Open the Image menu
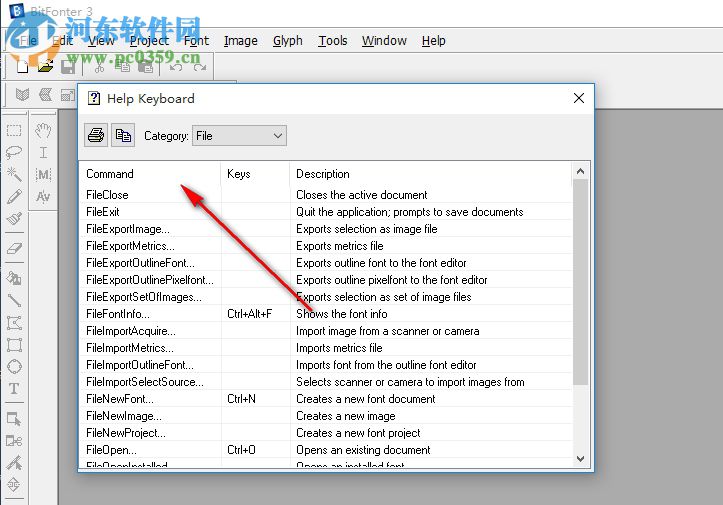The image size is (723, 505). [x=241, y=41]
